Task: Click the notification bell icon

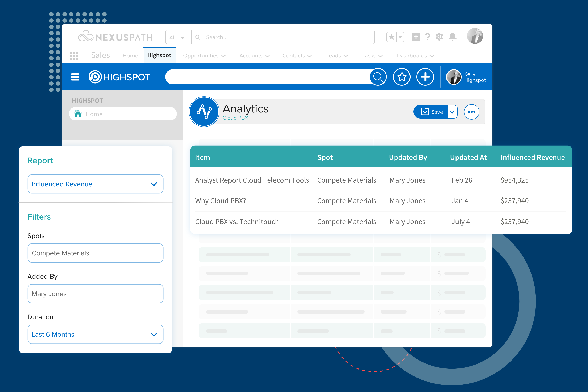Action: 452,37
